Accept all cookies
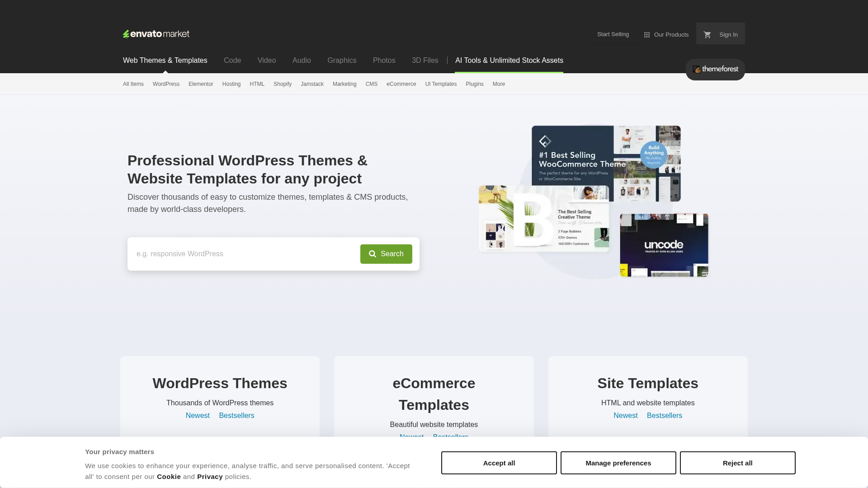Image resolution: width=868 pixels, height=488 pixels. pyautogui.click(x=499, y=463)
